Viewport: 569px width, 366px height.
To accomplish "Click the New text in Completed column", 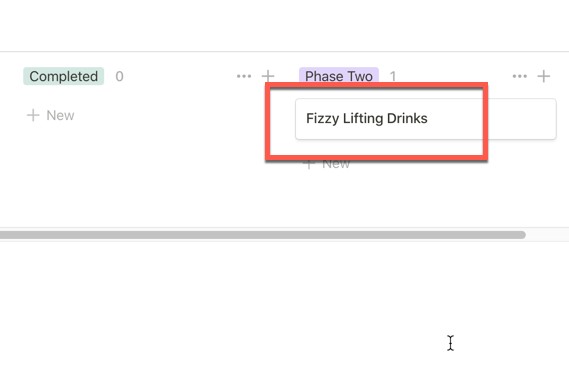I will pos(60,115).
